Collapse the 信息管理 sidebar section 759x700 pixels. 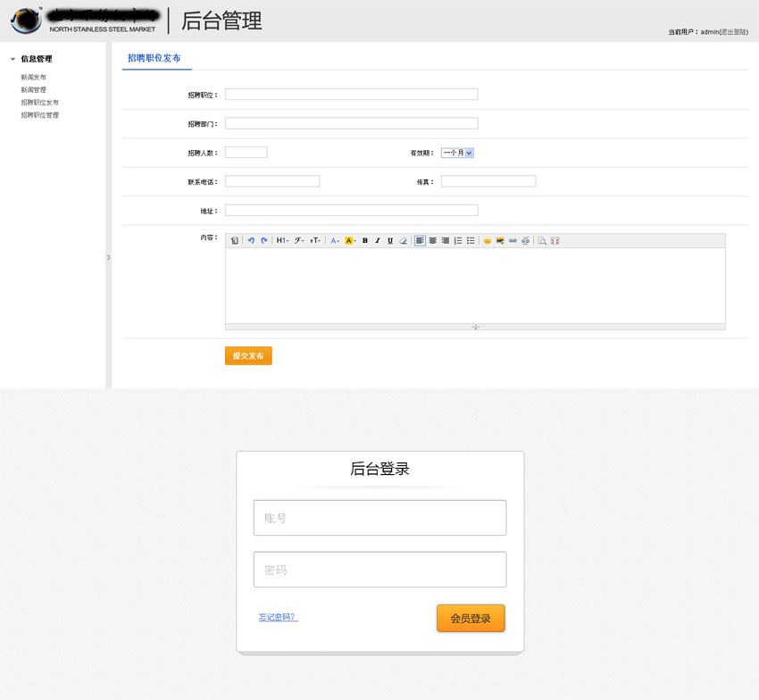click(x=13, y=59)
